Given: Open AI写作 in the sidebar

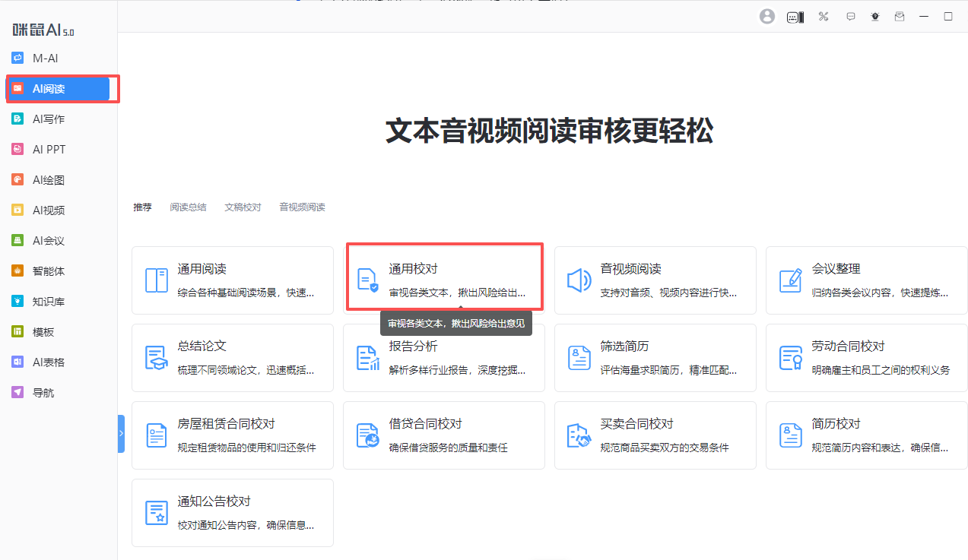Looking at the screenshot, I should pyautogui.click(x=49, y=119).
